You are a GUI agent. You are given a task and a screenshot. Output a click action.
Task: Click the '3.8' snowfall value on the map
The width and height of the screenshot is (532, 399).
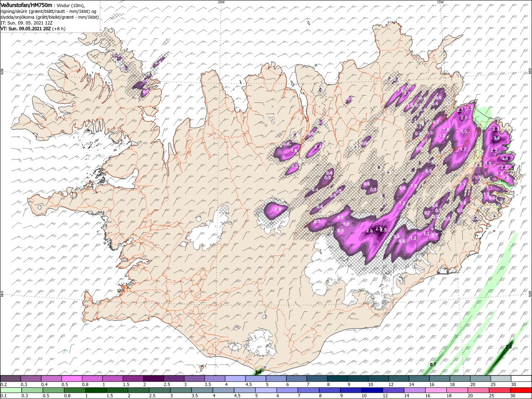(496, 138)
